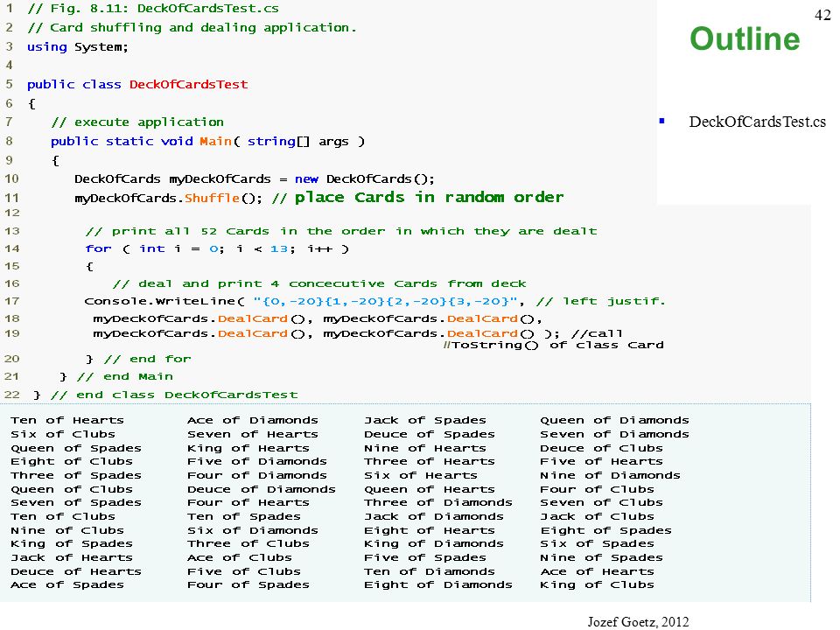Viewport: 840px width, 630px height.
Task: Click output 'Seven of Hearts'
Action: pyautogui.click(x=252, y=435)
